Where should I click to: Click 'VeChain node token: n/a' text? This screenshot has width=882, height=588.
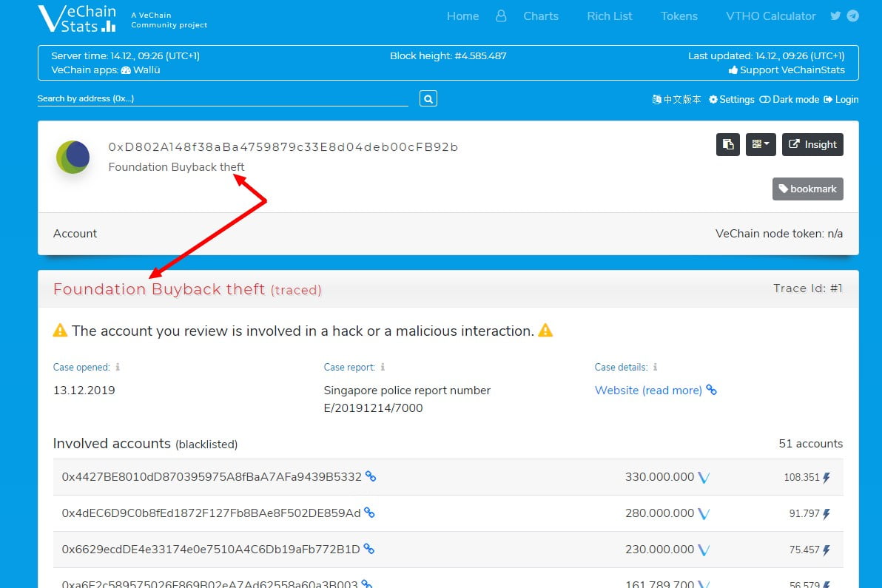779,233
